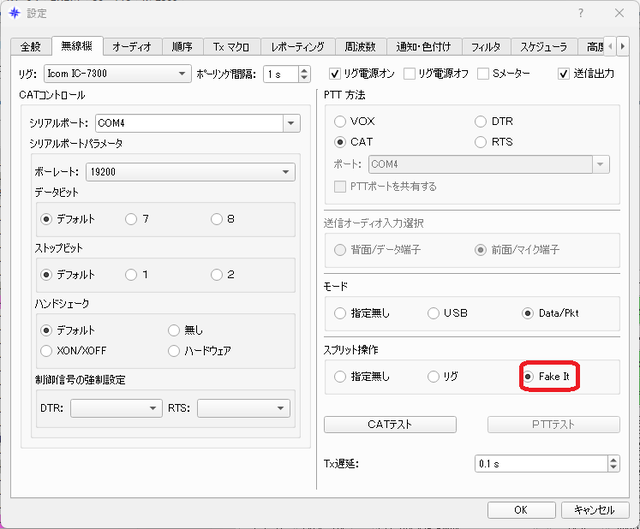
Task: Open the 順序 tab
Action: click(182, 47)
